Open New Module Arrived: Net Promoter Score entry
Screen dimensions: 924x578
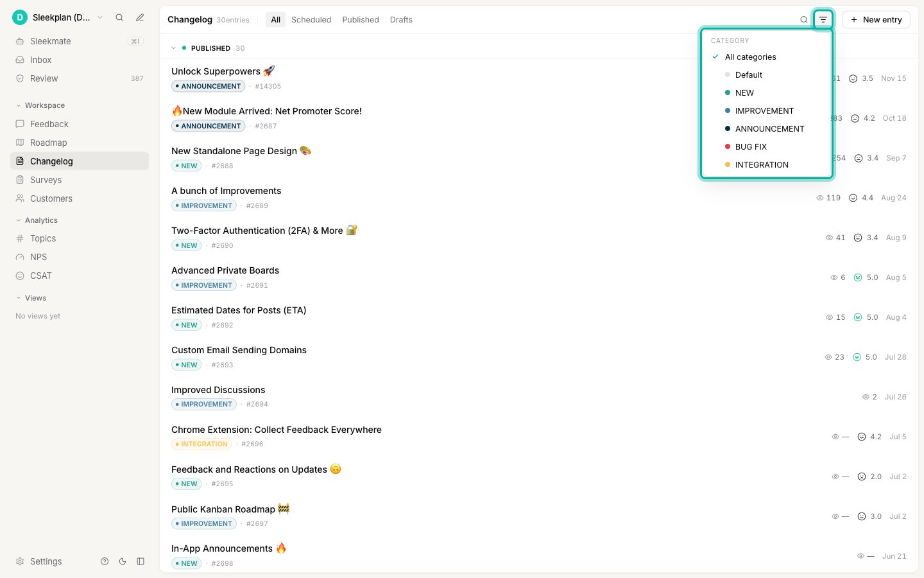pos(266,111)
